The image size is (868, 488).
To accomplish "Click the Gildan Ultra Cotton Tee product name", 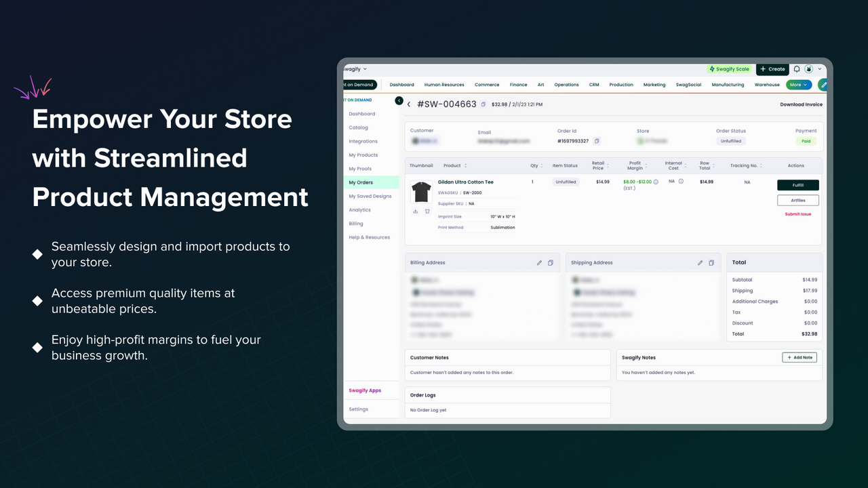I will coord(466,182).
